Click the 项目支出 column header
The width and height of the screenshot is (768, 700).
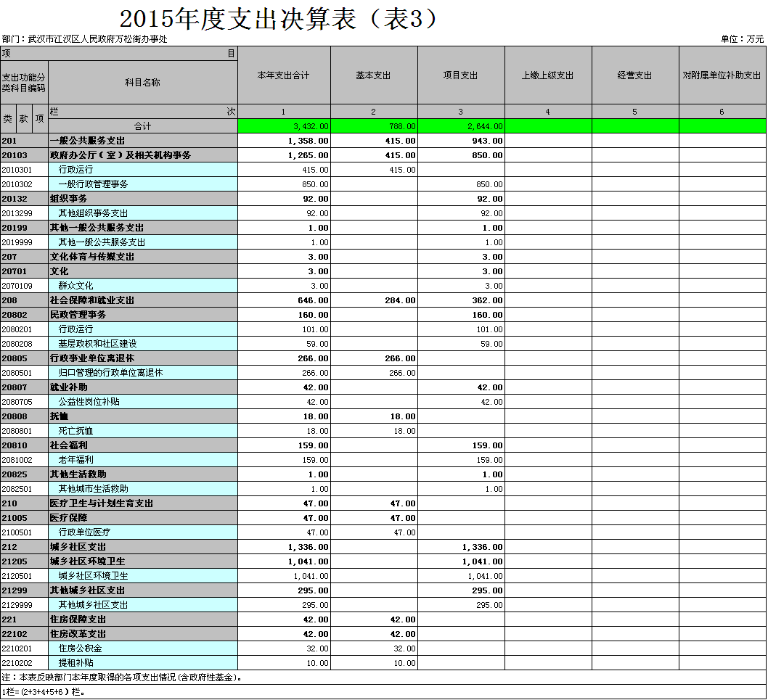click(461, 75)
